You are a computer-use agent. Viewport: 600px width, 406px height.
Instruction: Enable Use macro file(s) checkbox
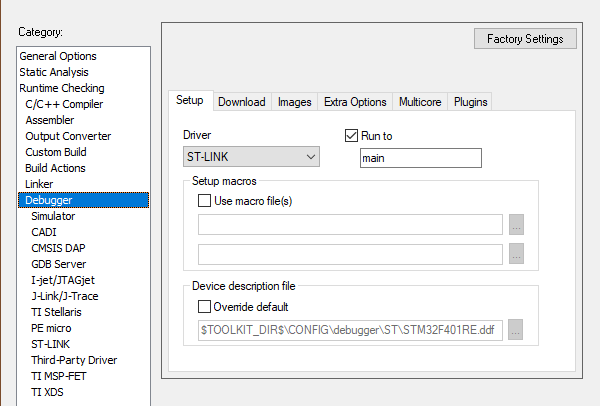click(x=206, y=201)
